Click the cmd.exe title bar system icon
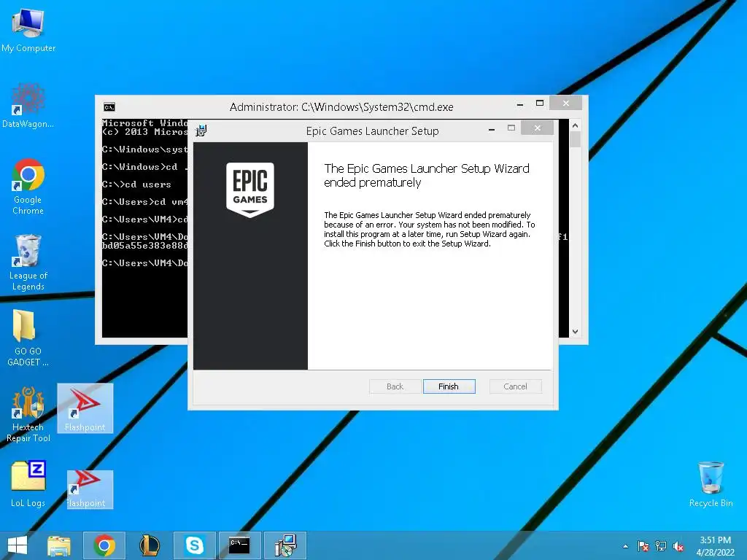This screenshot has height=560, width=747. (109, 107)
